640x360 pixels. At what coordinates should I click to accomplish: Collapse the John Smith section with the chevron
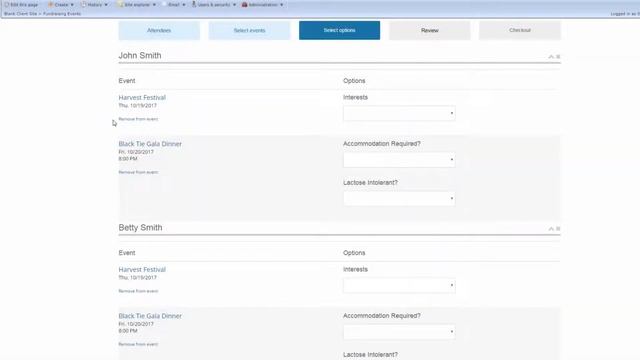tap(551, 56)
